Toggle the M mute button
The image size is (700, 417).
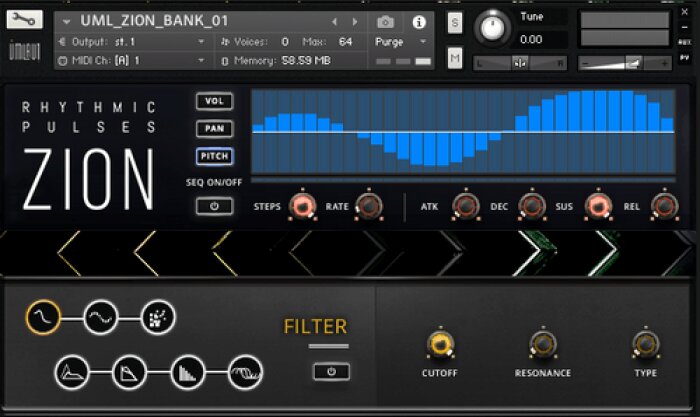pos(455,58)
